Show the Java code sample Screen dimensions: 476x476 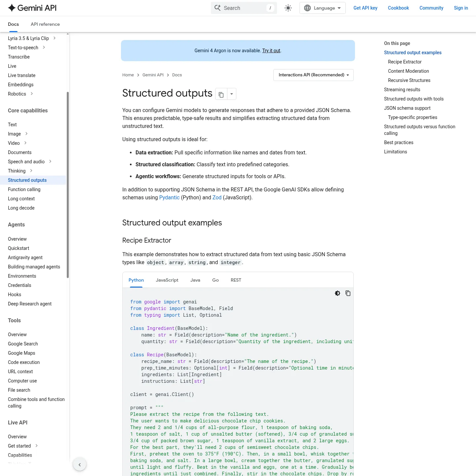pos(195,280)
